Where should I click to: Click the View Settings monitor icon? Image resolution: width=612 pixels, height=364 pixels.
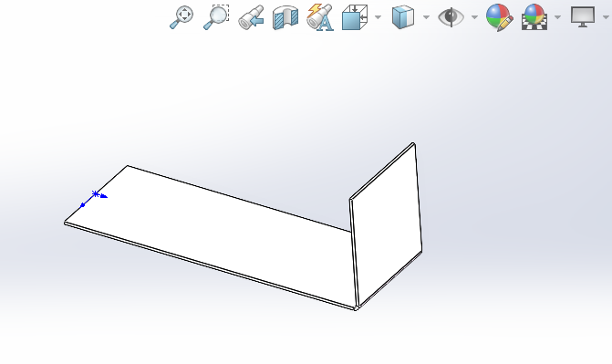click(x=583, y=16)
